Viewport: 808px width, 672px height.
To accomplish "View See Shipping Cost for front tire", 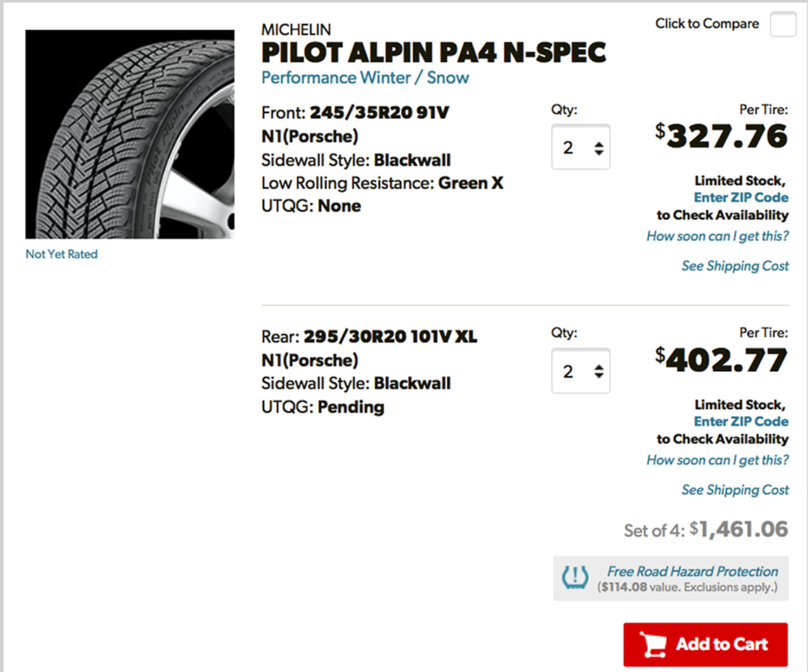I will (x=735, y=266).
